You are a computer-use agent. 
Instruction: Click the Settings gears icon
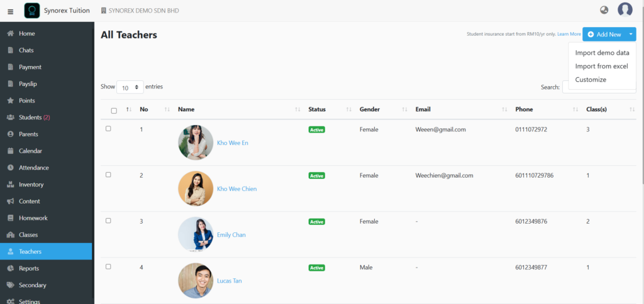(11, 301)
